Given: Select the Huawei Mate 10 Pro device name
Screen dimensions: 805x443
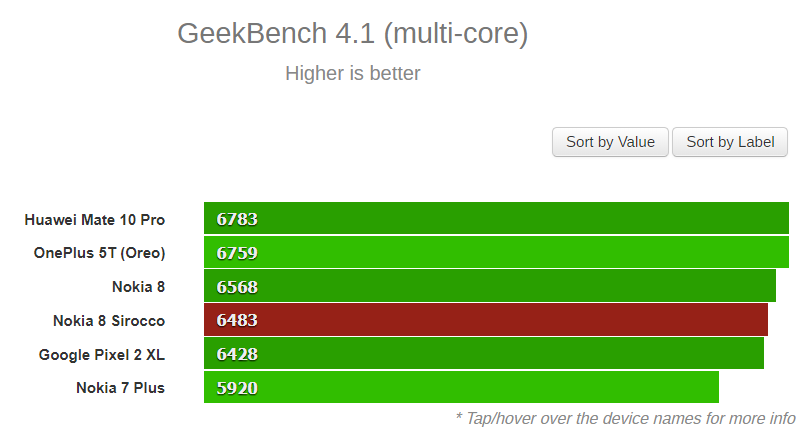Looking at the screenshot, I should click(94, 220).
